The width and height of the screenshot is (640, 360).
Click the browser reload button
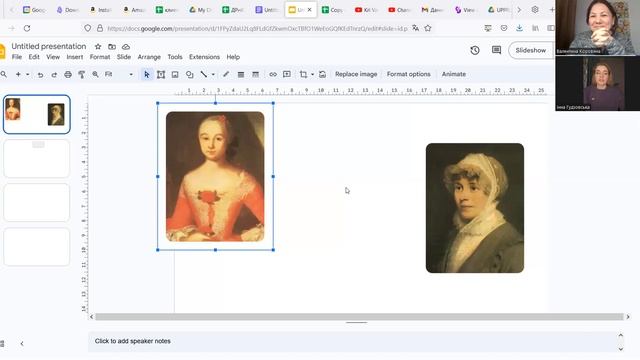27,28
